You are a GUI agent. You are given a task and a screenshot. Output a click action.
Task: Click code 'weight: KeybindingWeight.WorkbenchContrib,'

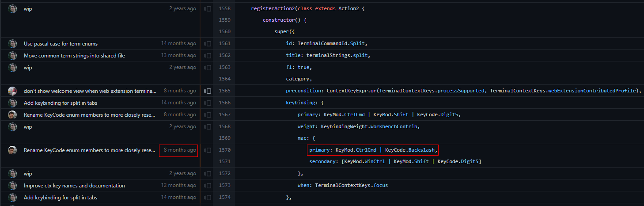pyautogui.click(x=359, y=126)
